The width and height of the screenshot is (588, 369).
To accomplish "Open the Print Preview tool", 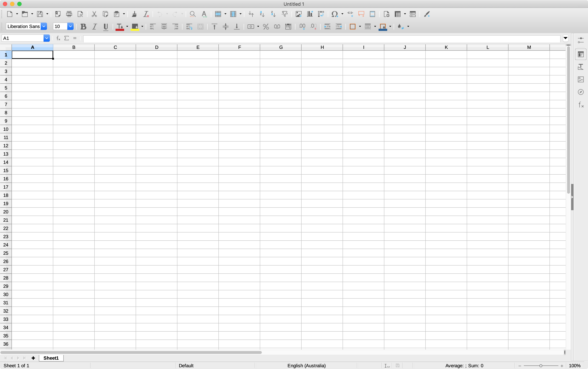I will 81,14.
